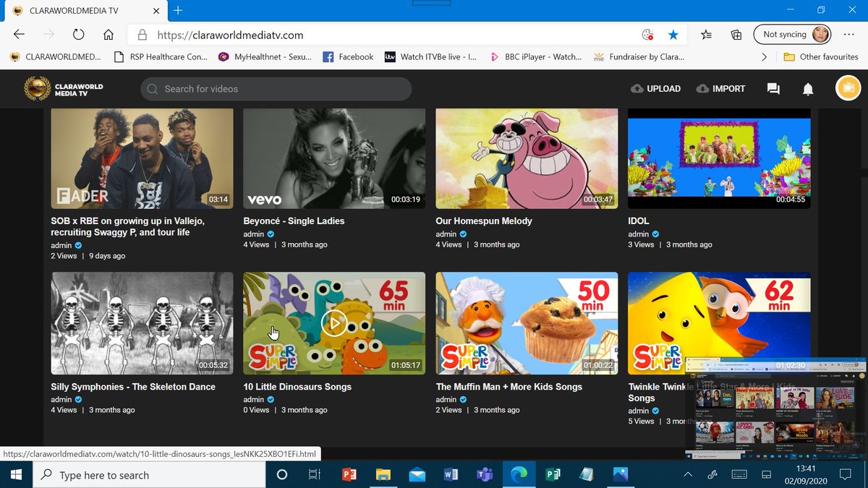Open CLARAWORLDMED... bookmark
Viewport: 868px width, 488px height.
tap(55, 56)
